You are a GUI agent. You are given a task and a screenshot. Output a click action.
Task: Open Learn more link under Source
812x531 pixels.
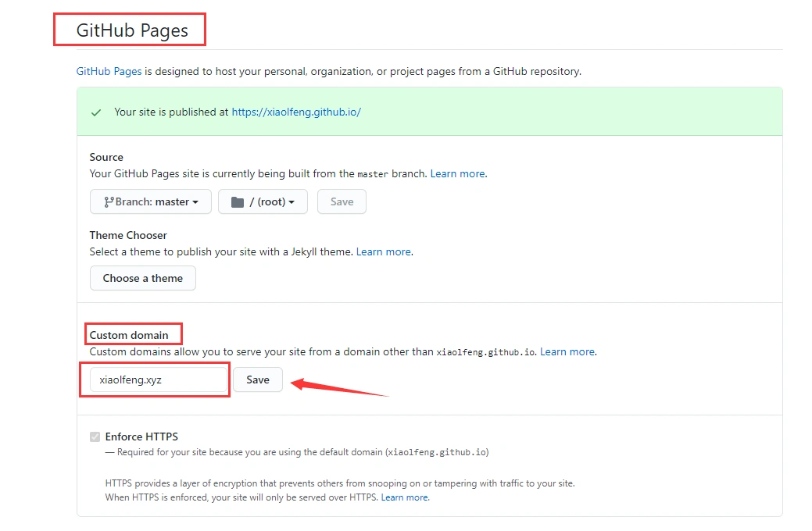pos(458,174)
